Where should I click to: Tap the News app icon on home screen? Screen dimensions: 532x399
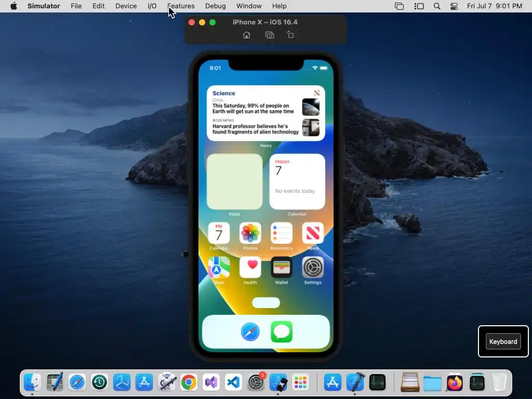coord(312,233)
